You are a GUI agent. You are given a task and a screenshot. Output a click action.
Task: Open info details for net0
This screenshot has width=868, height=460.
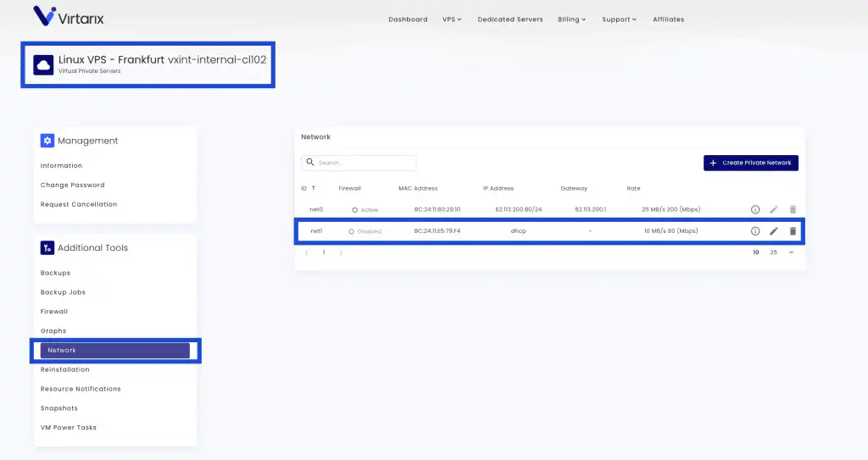pyautogui.click(x=755, y=209)
